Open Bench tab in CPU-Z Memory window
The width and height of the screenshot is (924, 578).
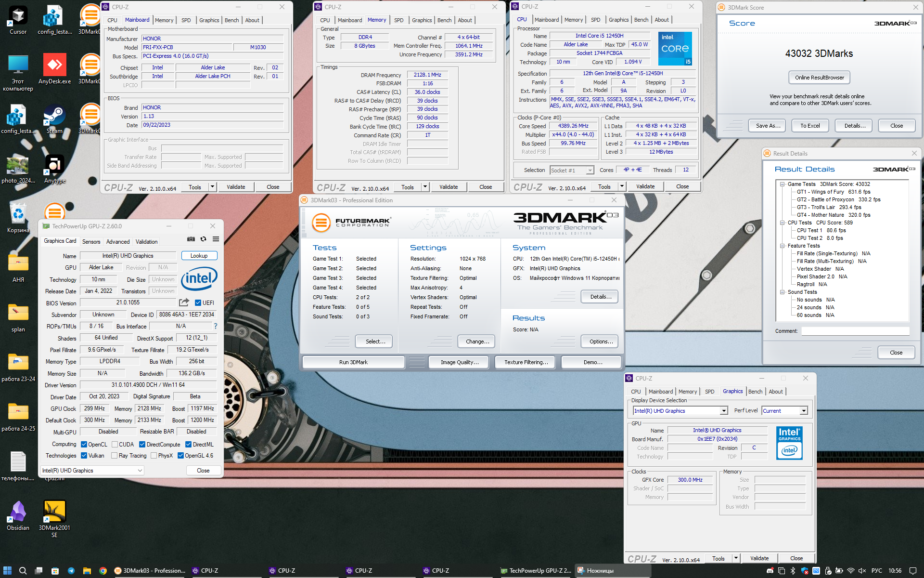pos(445,20)
